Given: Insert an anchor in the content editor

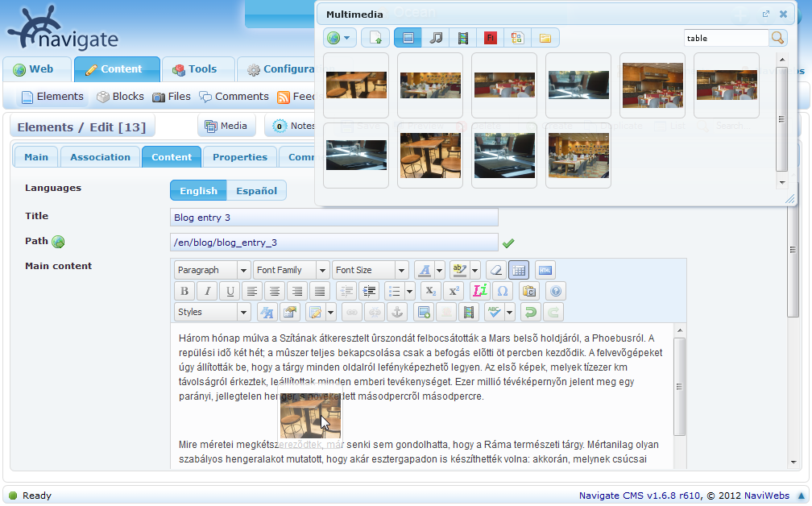Looking at the screenshot, I should 397,311.
